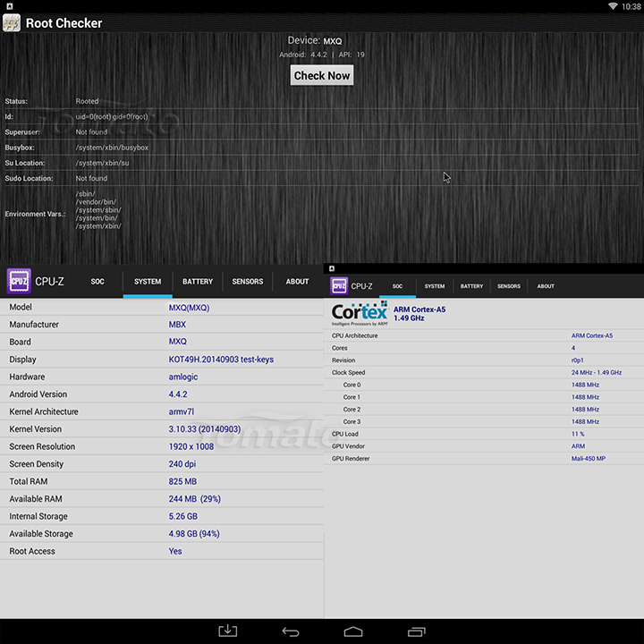Click the Device MXQ header text
Image resolution: width=644 pixels, height=644 pixels.
pos(315,40)
